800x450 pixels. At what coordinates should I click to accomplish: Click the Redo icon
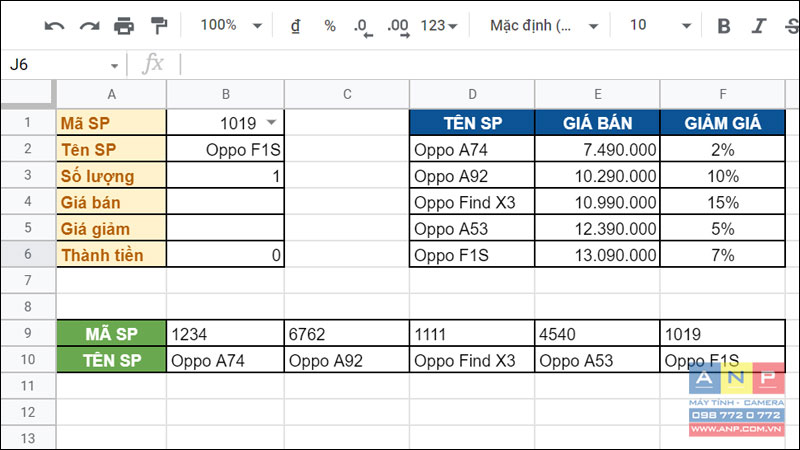pyautogui.click(x=89, y=26)
